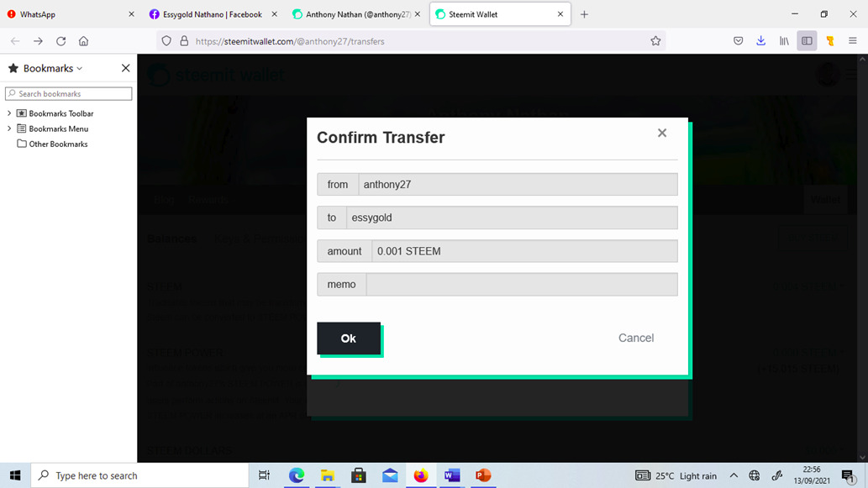
Task: Toggle the sidebar view button
Action: pos(808,41)
